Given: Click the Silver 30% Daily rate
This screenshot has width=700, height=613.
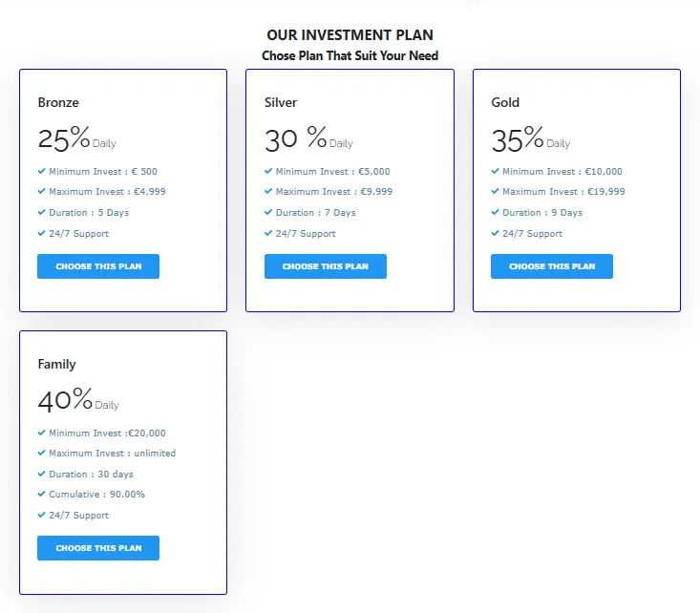Looking at the screenshot, I should [308, 139].
